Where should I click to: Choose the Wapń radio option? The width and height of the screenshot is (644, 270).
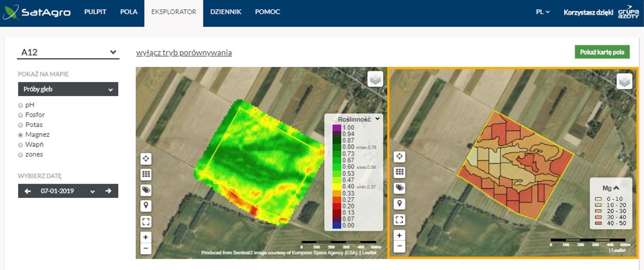point(21,145)
